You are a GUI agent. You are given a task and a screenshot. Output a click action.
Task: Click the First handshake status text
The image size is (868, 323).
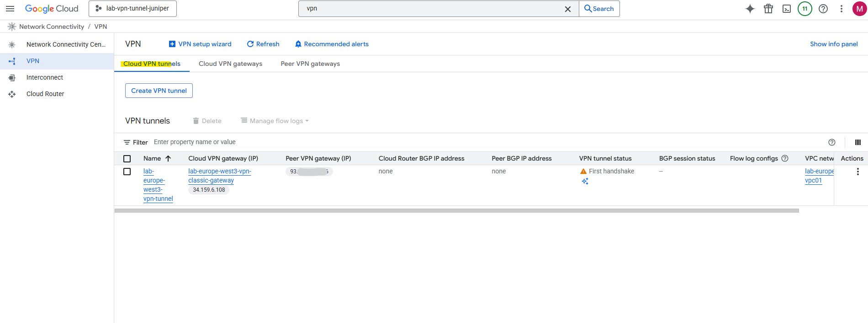click(611, 171)
